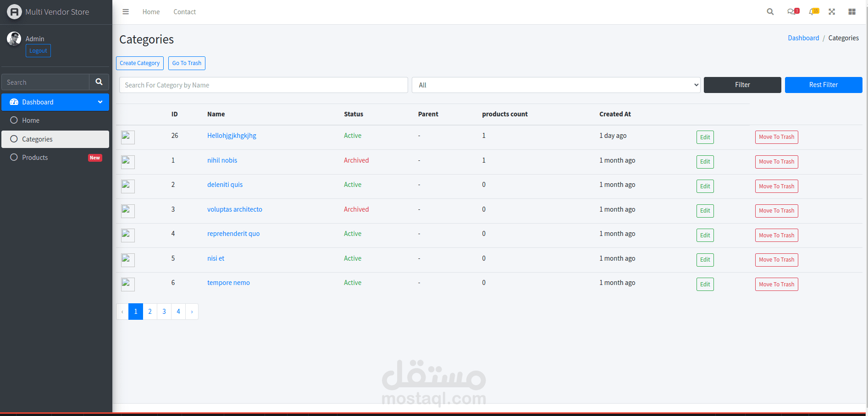The image size is (868, 416).
Task: Edit the tempore nemo category
Action: 705,284
